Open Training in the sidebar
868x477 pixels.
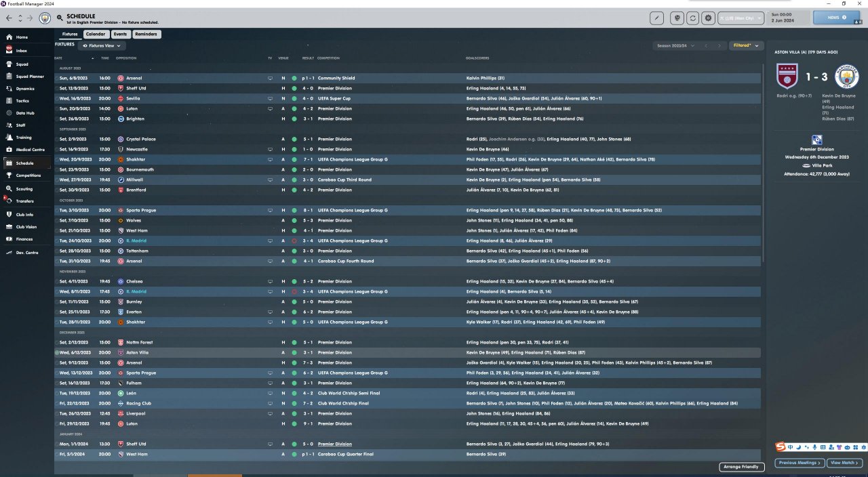[x=26, y=138]
